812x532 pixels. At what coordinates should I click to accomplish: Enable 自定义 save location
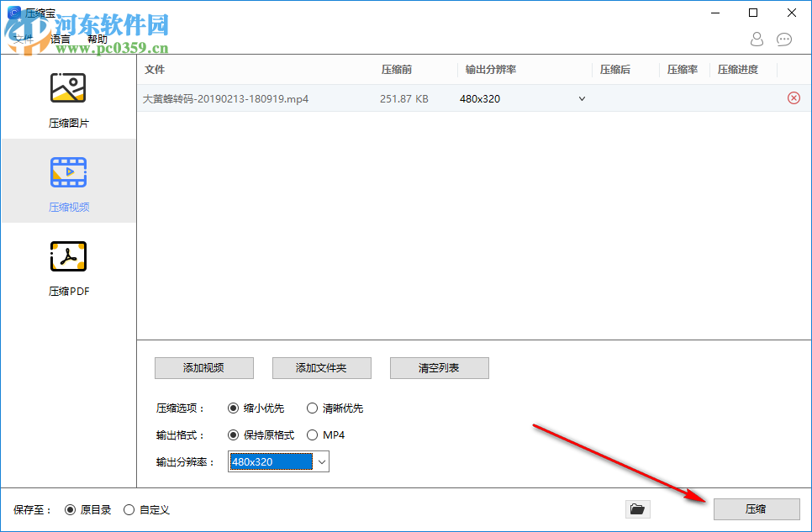pos(129,509)
